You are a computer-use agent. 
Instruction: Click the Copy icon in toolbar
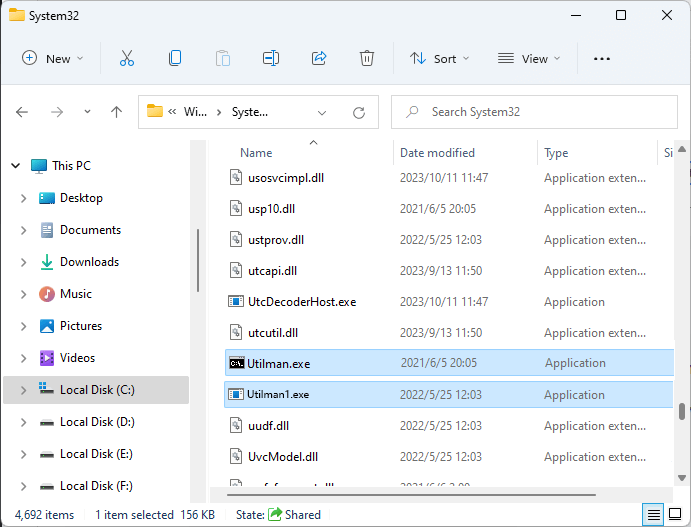175,58
